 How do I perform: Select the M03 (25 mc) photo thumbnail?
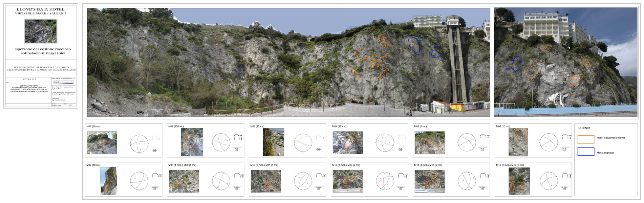click(x=273, y=142)
